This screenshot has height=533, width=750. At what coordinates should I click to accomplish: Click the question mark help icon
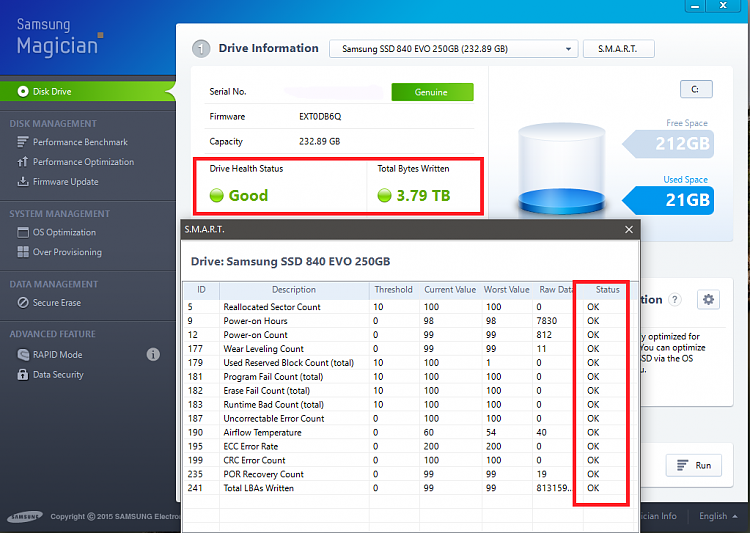point(674,300)
